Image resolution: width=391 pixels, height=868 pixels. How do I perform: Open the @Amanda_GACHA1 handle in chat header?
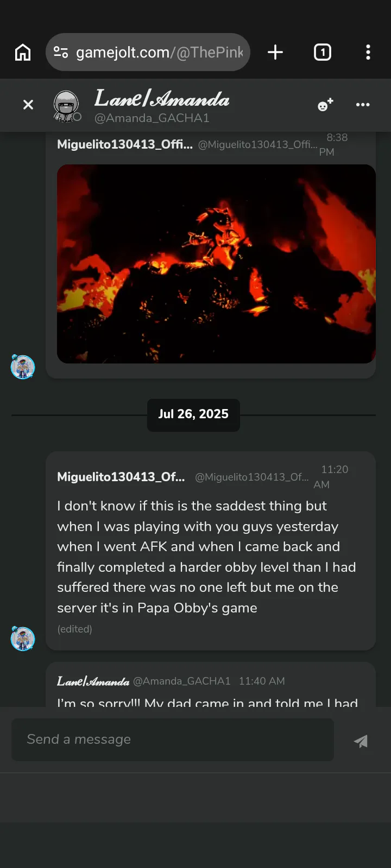coord(152,118)
